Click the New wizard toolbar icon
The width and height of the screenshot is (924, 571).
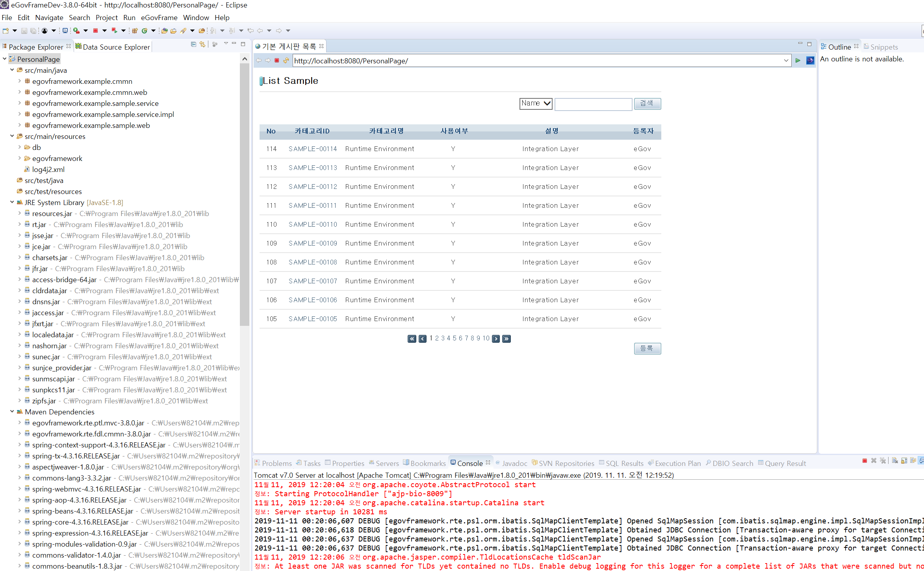point(6,31)
